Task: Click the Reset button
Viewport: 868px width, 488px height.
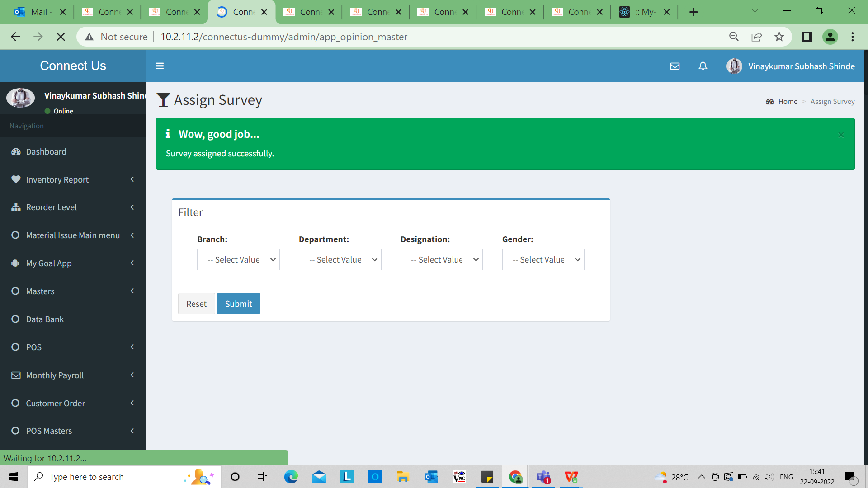Action: pos(196,304)
